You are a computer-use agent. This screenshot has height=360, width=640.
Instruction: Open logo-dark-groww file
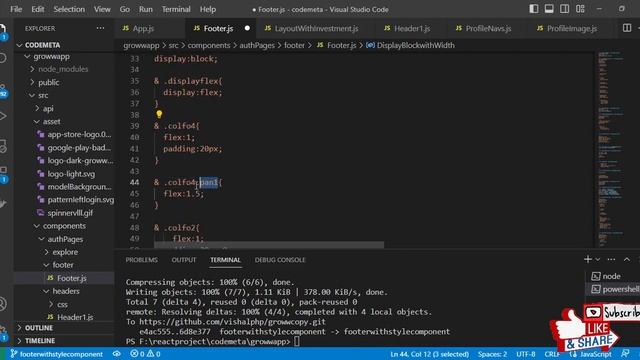coord(64,160)
